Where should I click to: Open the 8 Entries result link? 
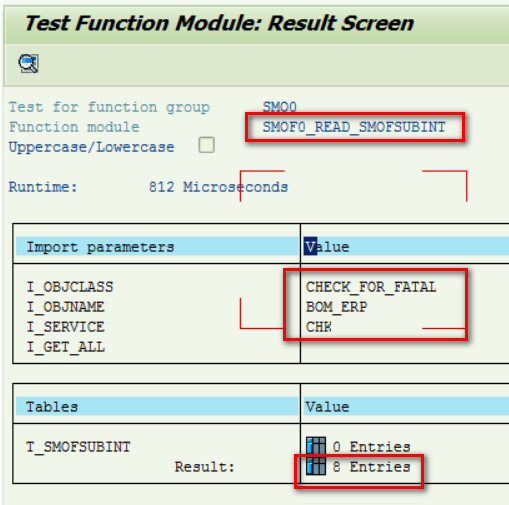tap(372, 467)
